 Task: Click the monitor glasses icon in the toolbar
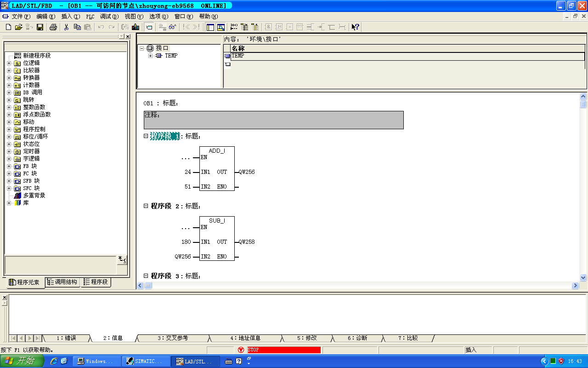[173, 27]
